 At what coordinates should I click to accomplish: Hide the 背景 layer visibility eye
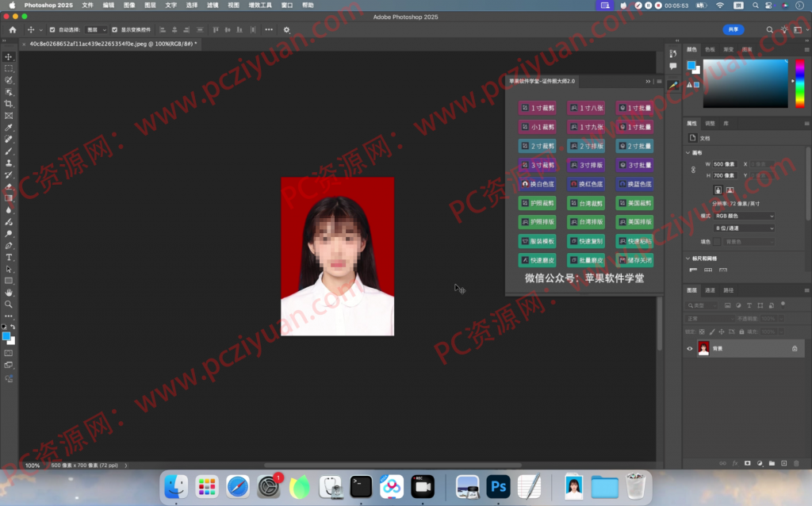tap(690, 348)
